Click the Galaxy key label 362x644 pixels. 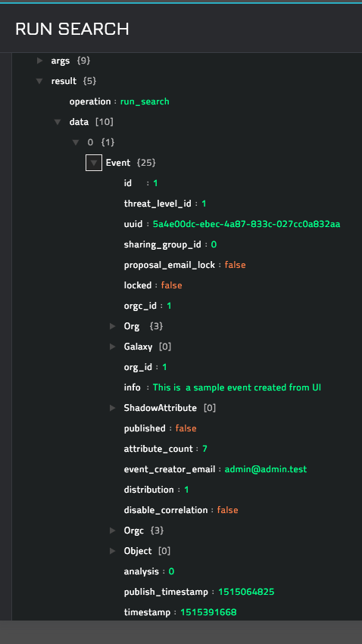click(x=138, y=347)
